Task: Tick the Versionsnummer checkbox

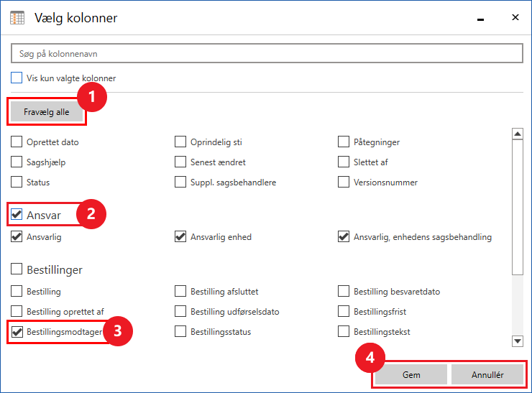Action: [344, 182]
